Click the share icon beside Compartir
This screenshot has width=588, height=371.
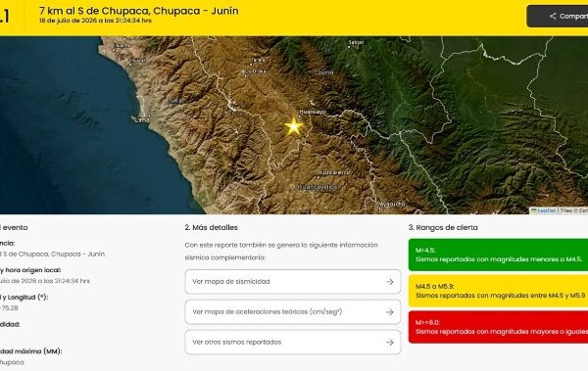click(x=553, y=16)
